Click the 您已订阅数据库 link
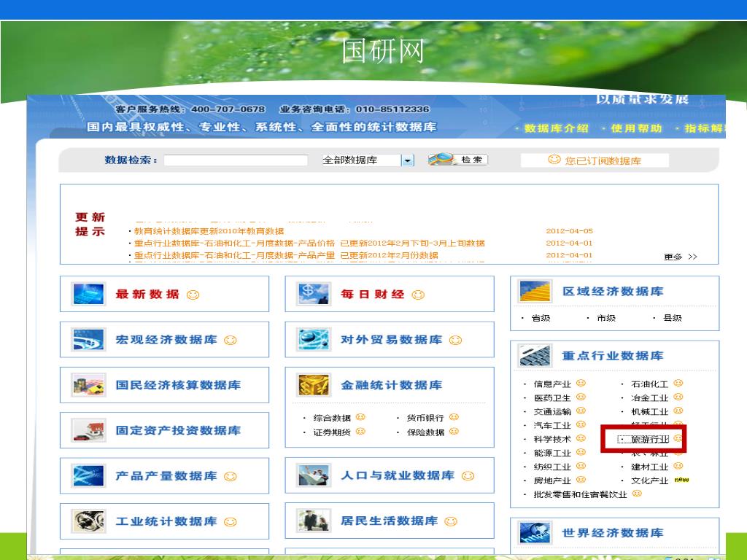Viewport: 747px width, 560px height. click(603, 161)
